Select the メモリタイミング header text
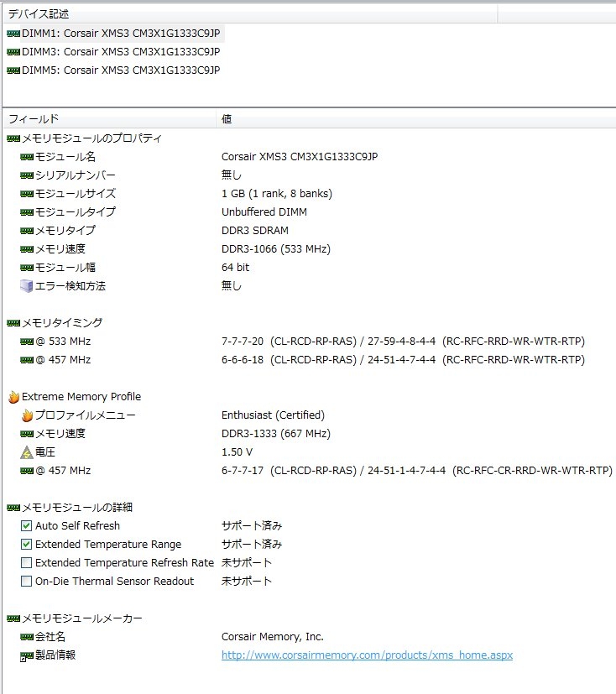 pyautogui.click(x=62, y=323)
